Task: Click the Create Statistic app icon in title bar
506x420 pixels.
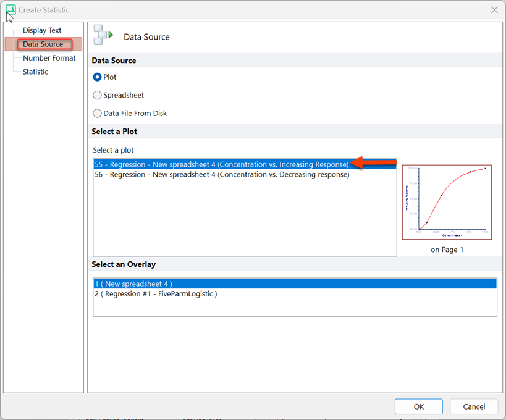Action: click(x=11, y=10)
